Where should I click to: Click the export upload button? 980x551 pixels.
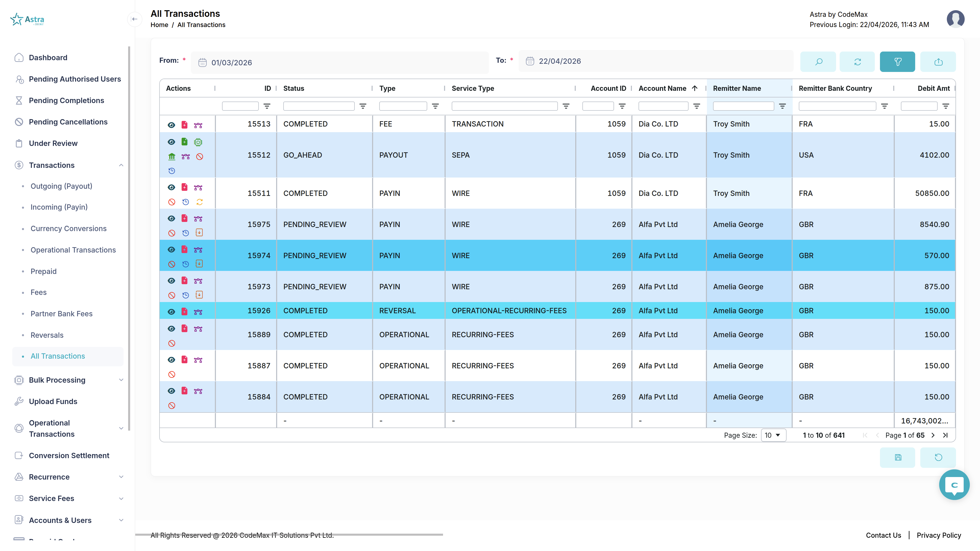click(938, 61)
